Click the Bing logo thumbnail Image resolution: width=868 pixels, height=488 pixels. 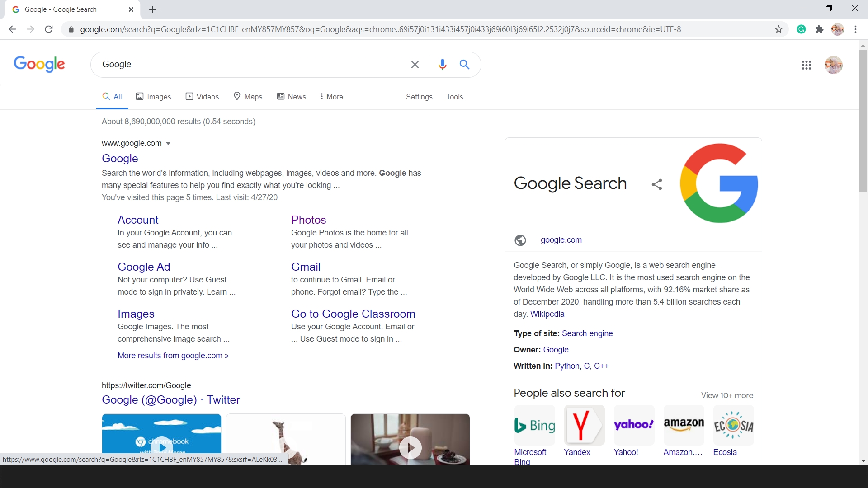[x=534, y=425]
